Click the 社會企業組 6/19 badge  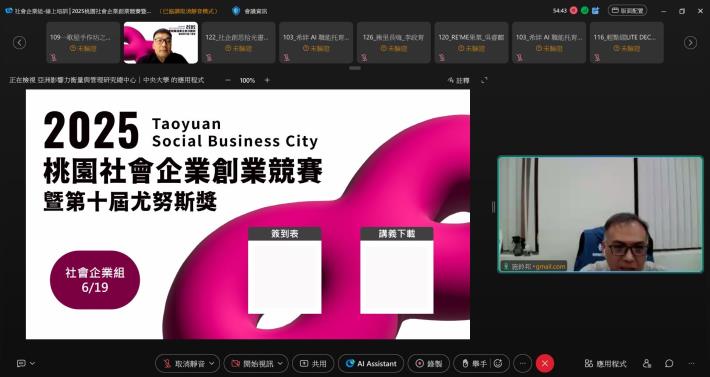click(95, 280)
